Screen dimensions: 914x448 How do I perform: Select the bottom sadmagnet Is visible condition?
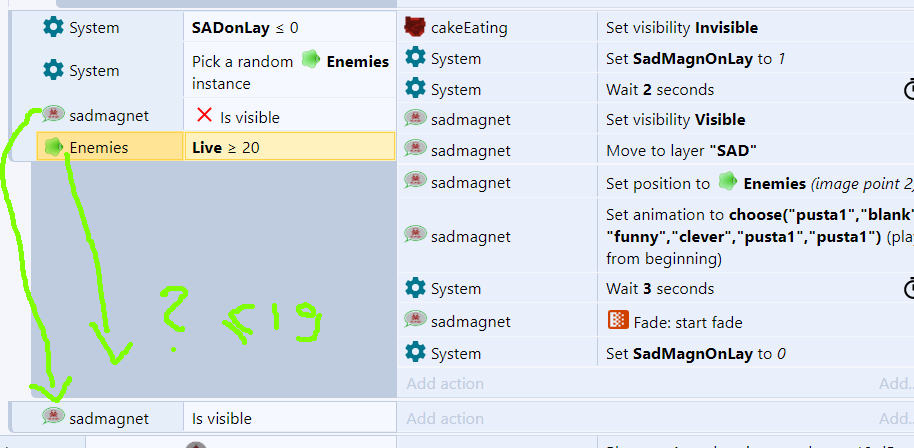[x=290, y=418]
